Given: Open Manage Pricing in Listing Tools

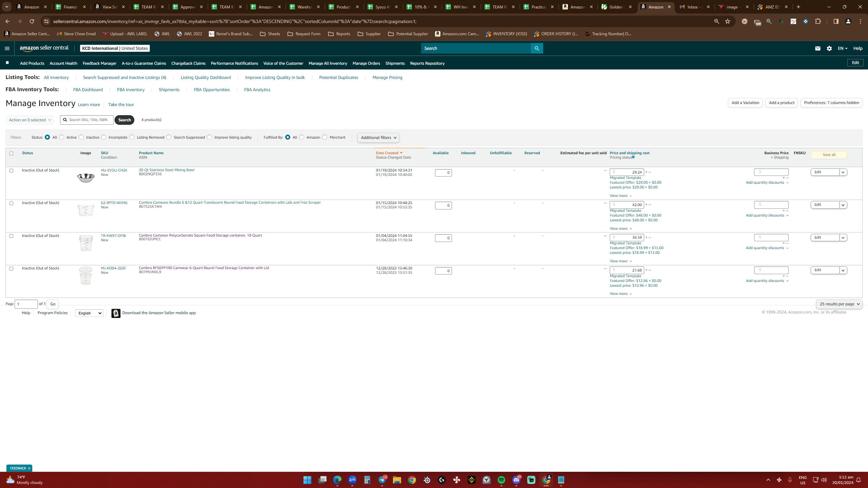Looking at the screenshot, I should point(387,78).
